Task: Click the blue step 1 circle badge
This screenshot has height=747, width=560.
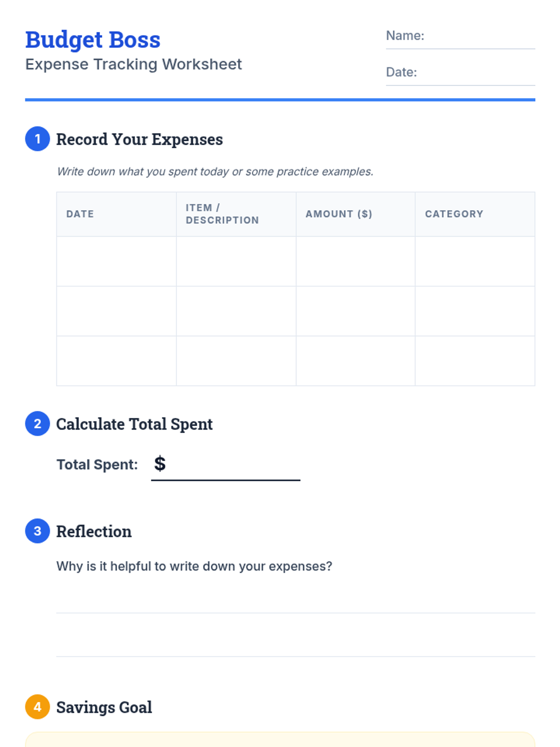Action: [37, 139]
